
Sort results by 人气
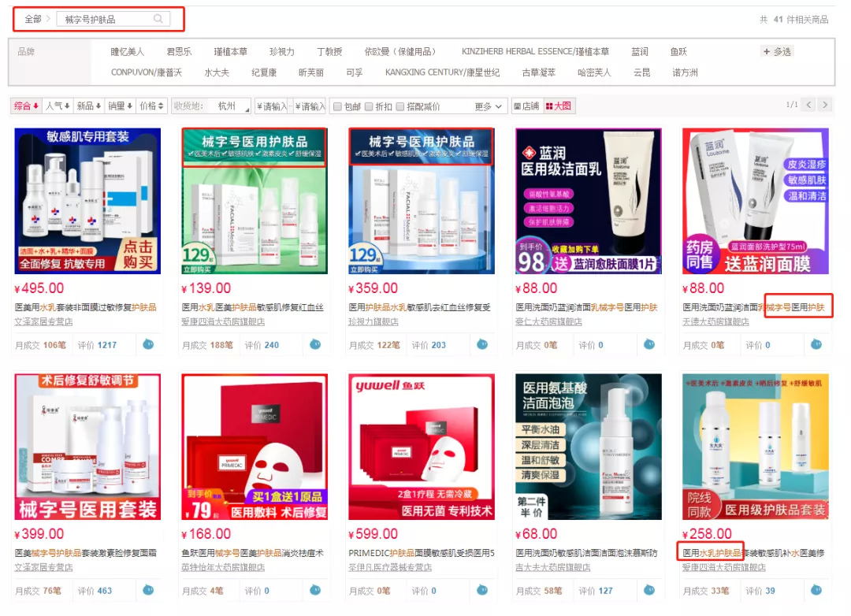[57, 106]
